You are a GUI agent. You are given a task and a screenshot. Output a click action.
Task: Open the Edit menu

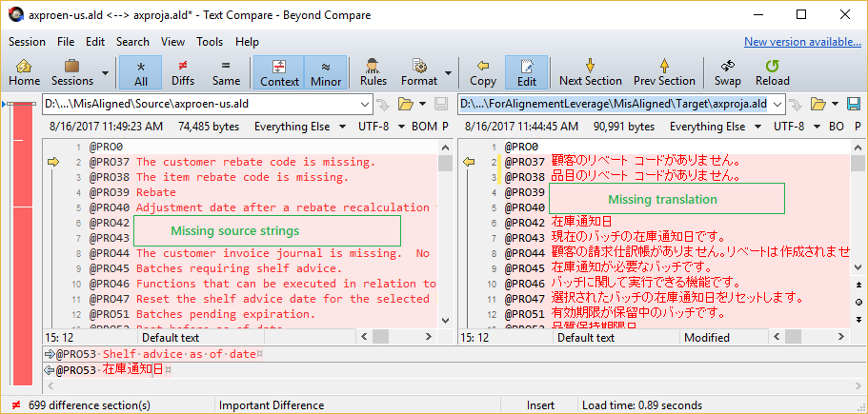pos(94,42)
